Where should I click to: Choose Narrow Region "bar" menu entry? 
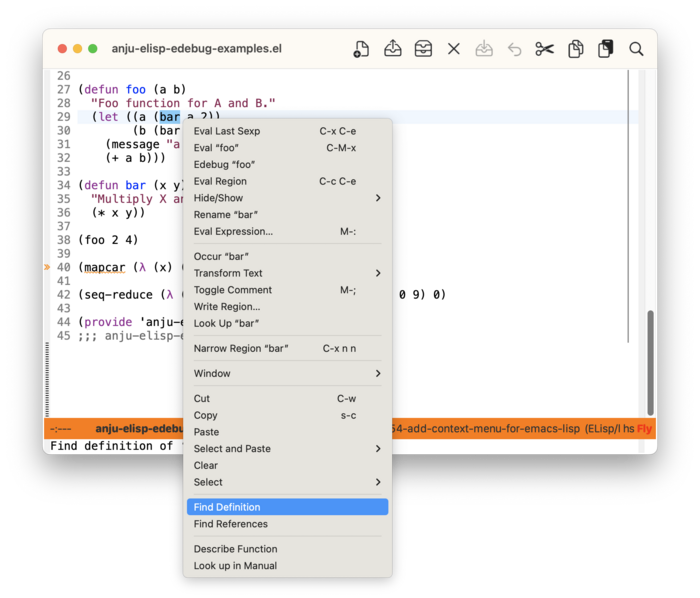pos(287,349)
